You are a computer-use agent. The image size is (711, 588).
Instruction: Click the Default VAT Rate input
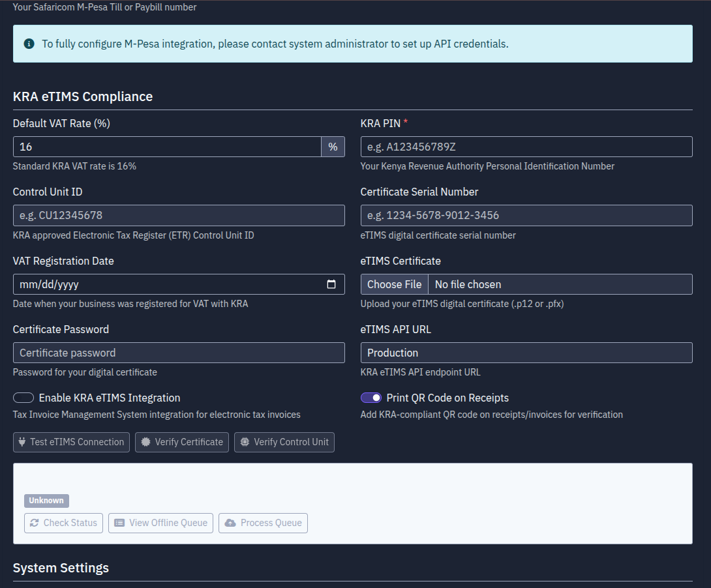166,147
